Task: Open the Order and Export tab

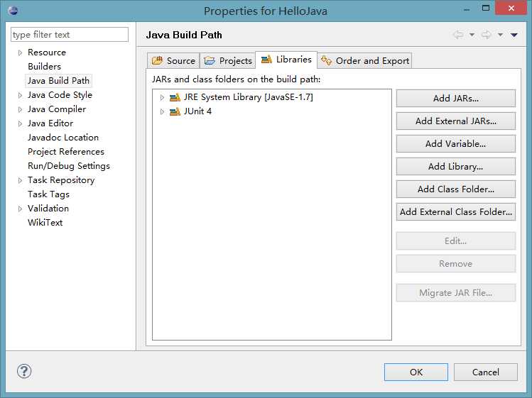Action: [x=365, y=61]
